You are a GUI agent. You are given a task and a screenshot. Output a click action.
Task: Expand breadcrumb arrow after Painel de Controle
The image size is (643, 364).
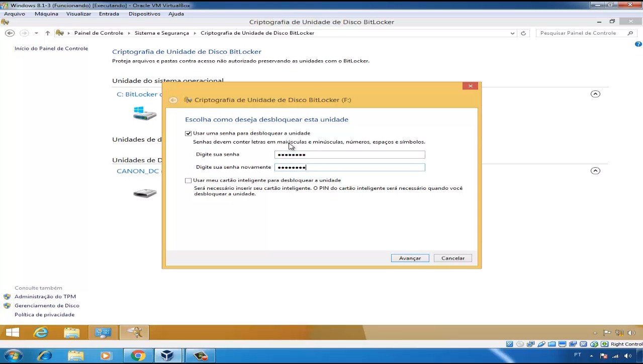tap(129, 33)
